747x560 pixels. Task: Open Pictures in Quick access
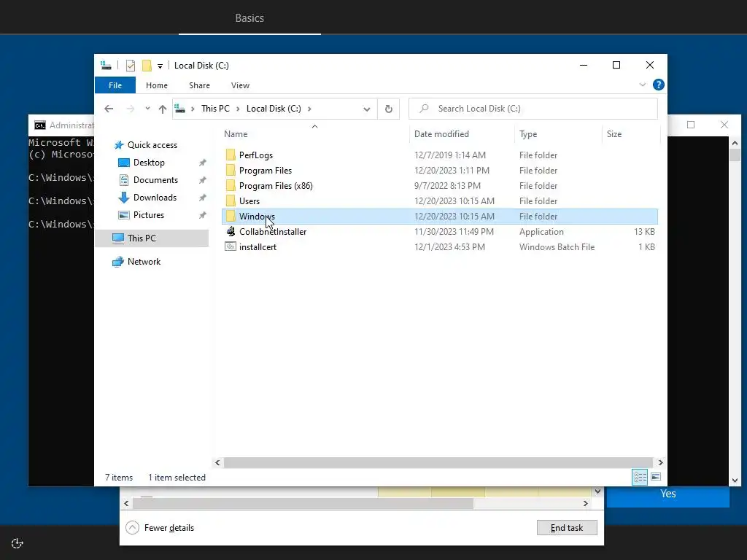[149, 215]
